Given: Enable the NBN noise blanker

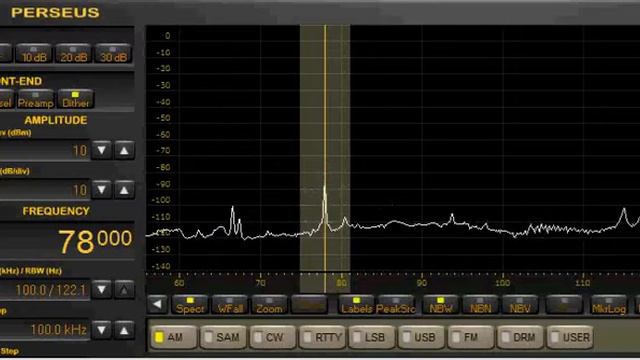Looking at the screenshot, I should 480,305.
